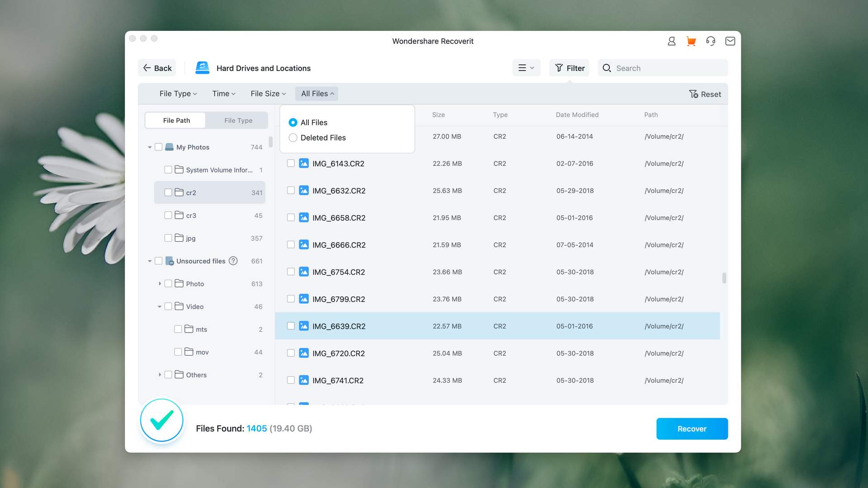Sort by the Date Modified column header
Image resolution: width=868 pixels, height=488 pixels.
[577, 115]
